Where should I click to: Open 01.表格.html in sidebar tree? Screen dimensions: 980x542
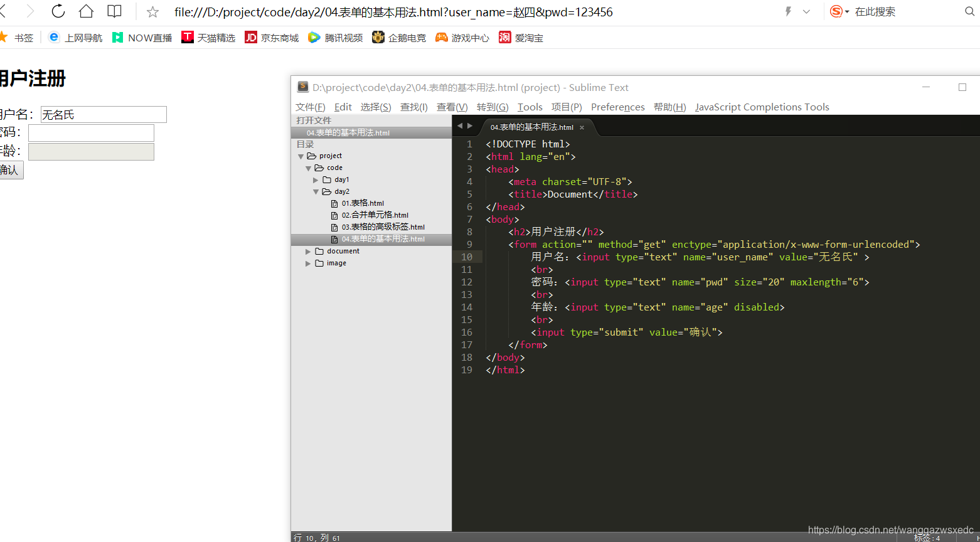pos(363,203)
